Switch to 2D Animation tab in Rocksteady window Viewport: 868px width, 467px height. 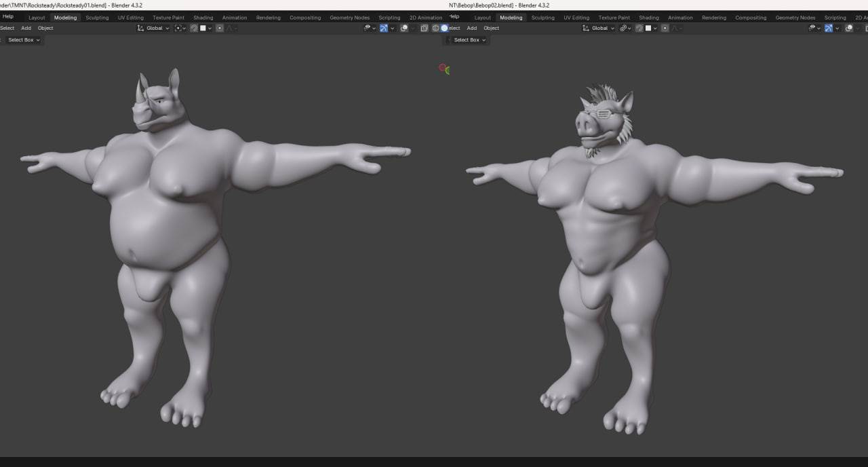click(426, 18)
